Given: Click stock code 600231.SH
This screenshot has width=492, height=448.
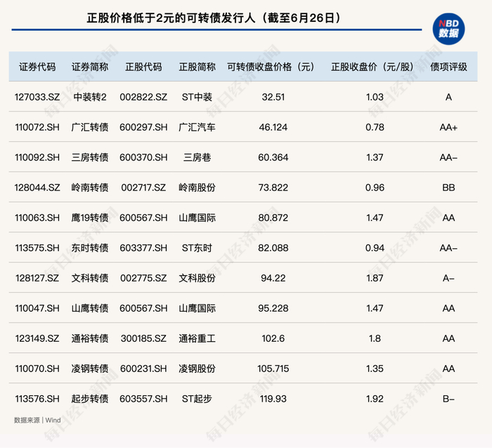Looking at the screenshot, I should pos(143,369).
